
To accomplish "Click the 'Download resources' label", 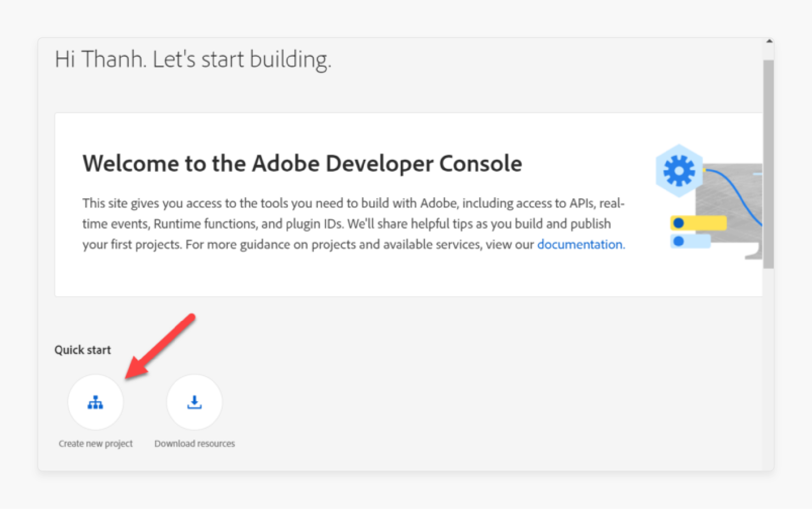I will click(194, 444).
